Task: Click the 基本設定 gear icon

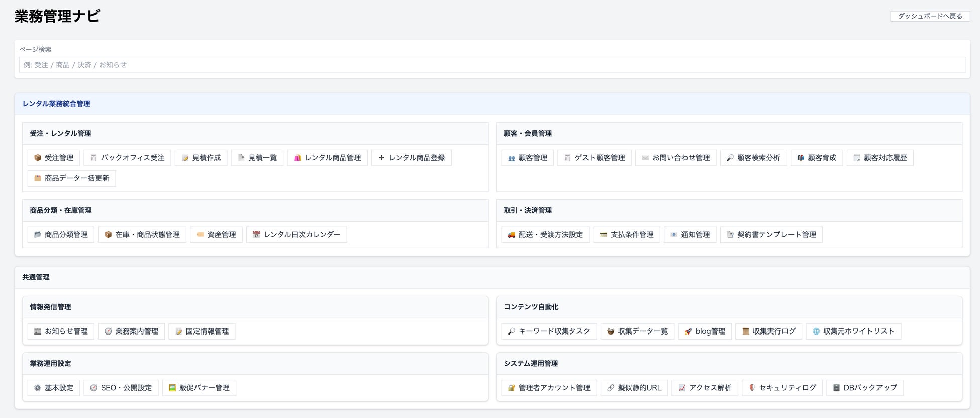Action: click(x=38, y=388)
